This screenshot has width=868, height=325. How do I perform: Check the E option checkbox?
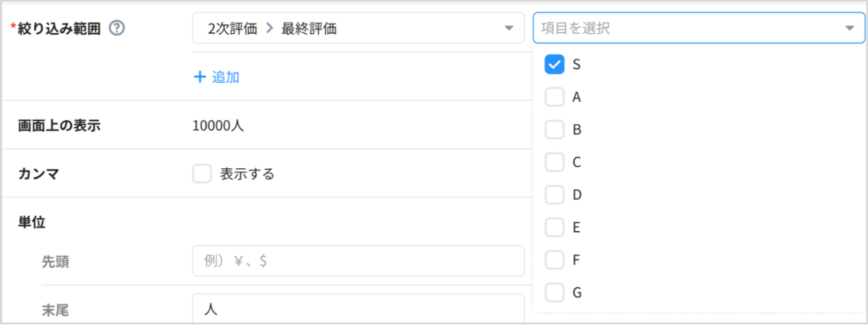(x=555, y=227)
